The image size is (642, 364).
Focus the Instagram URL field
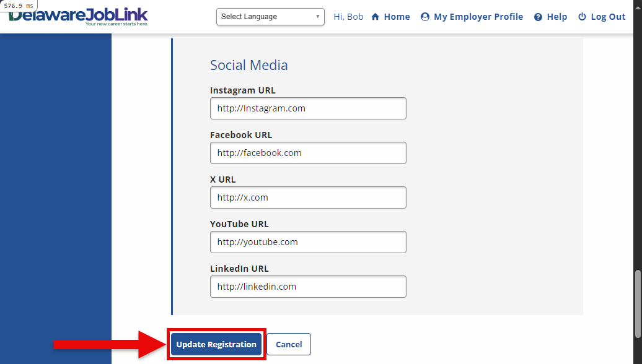(308, 108)
